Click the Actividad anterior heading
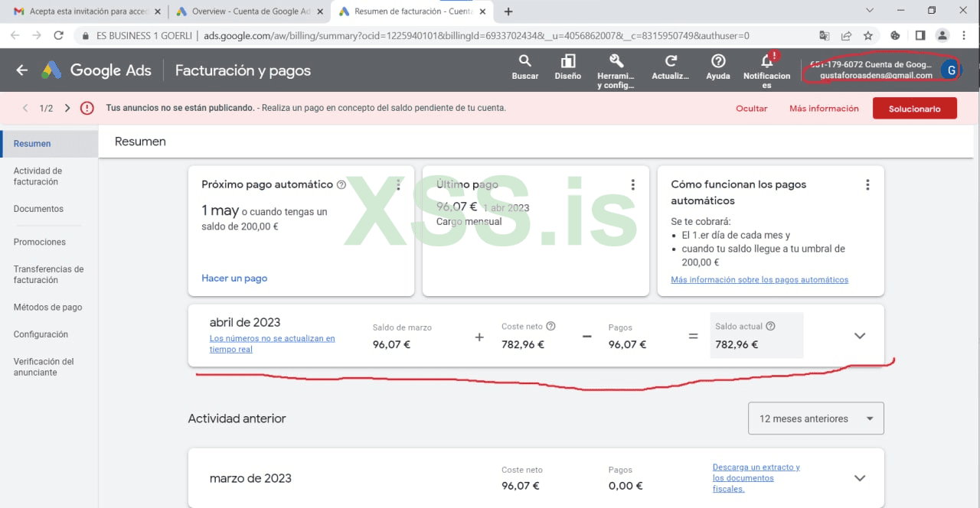 click(x=237, y=418)
